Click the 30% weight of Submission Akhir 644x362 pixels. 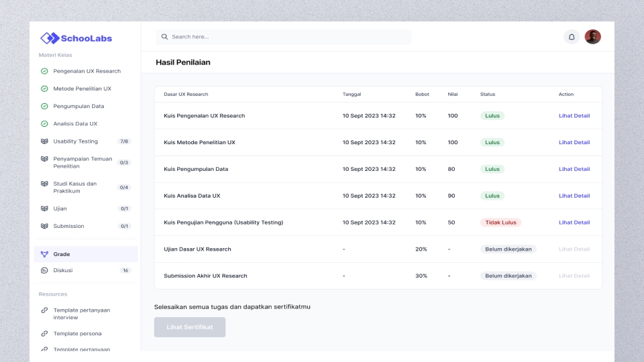[x=421, y=276]
